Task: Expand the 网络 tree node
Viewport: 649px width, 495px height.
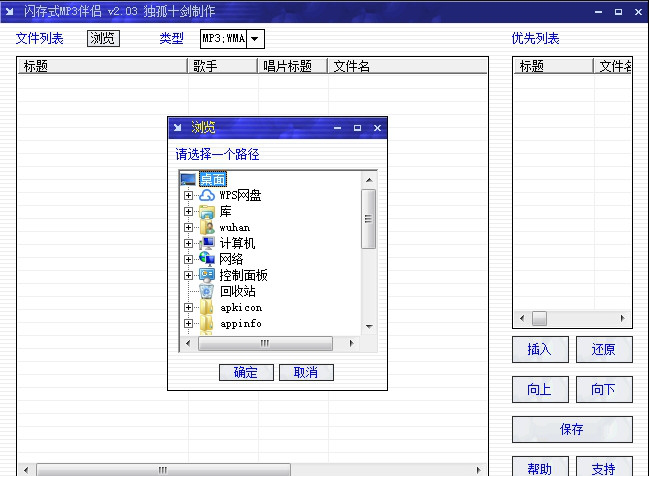Action: (x=188, y=260)
